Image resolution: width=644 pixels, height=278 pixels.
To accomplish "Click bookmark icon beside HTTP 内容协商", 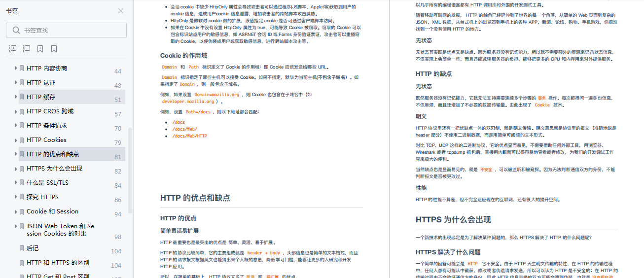I will tap(22, 68).
